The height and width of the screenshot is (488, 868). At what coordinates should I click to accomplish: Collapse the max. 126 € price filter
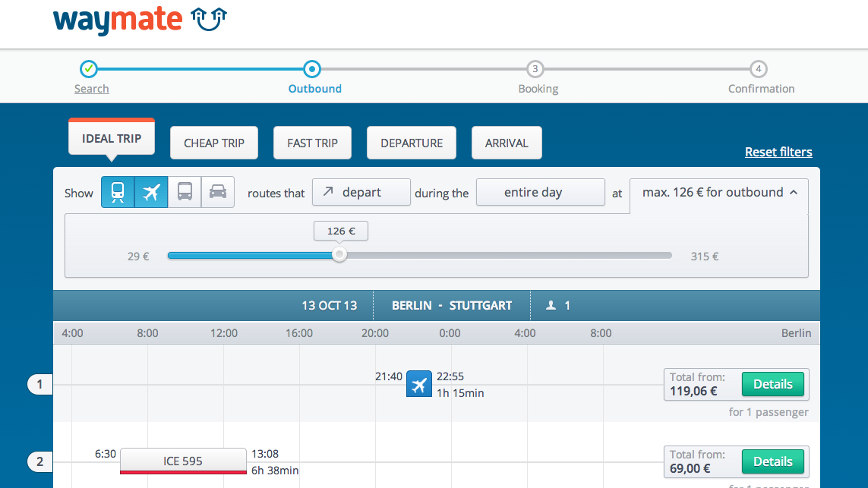(x=719, y=193)
